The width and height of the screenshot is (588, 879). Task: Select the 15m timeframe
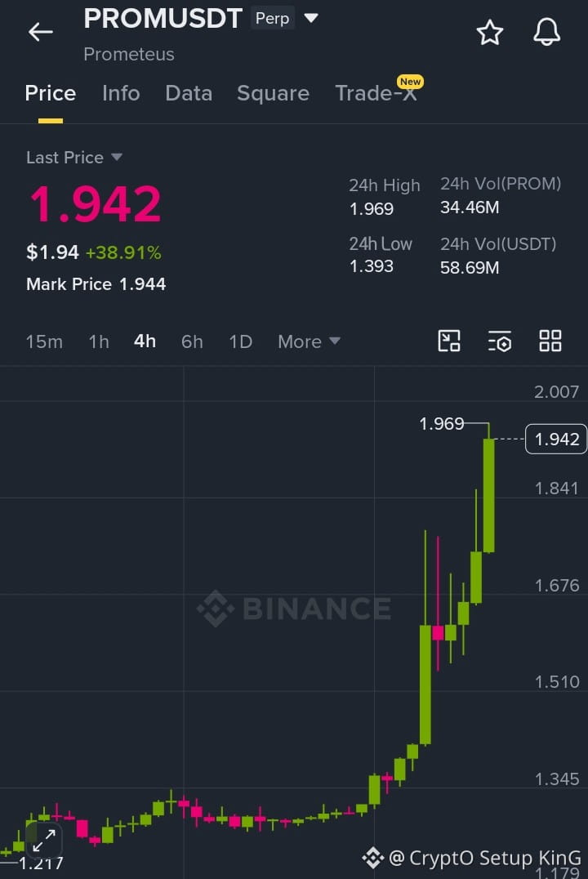coord(44,341)
